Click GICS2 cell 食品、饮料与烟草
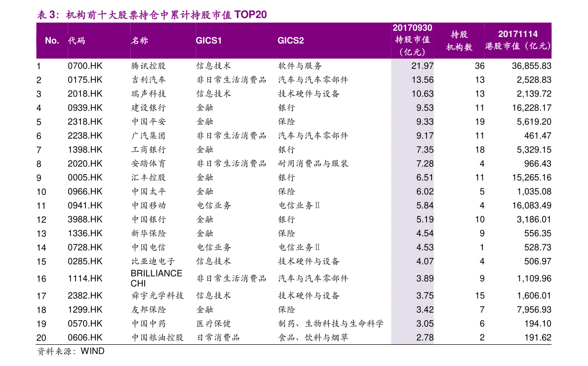The width and height of the screenshot is (588, 366). click(x=313, y=337)
